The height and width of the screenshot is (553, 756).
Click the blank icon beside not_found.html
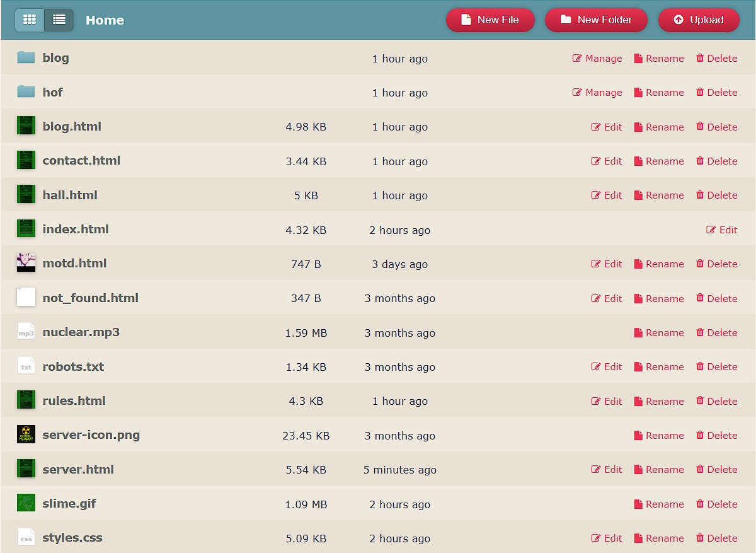coord(26,298)
